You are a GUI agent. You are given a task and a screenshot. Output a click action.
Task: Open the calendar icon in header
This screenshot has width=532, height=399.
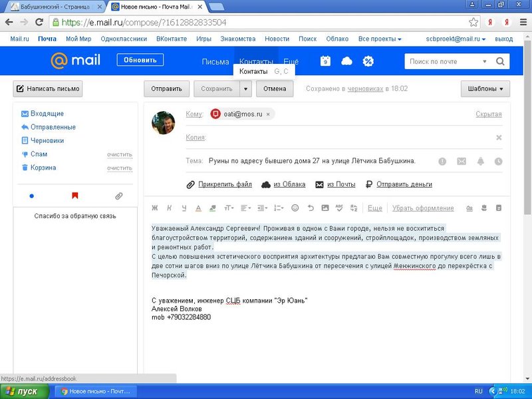coord(325,61)
